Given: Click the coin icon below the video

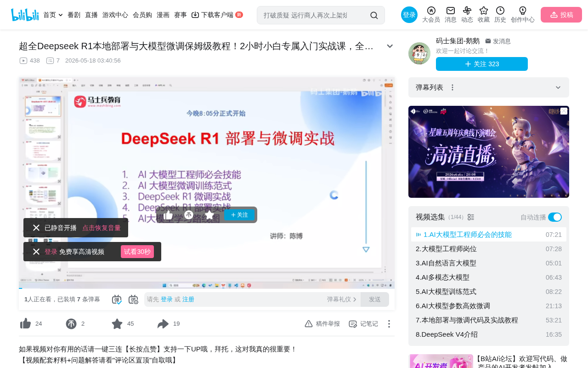Looking at the screenshot, I should coord(71,324).
